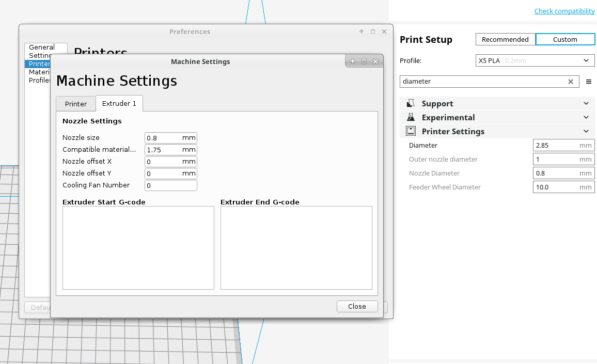
Task: Click the Outer nozzle diameter label
Action: [x=443, y=159]
